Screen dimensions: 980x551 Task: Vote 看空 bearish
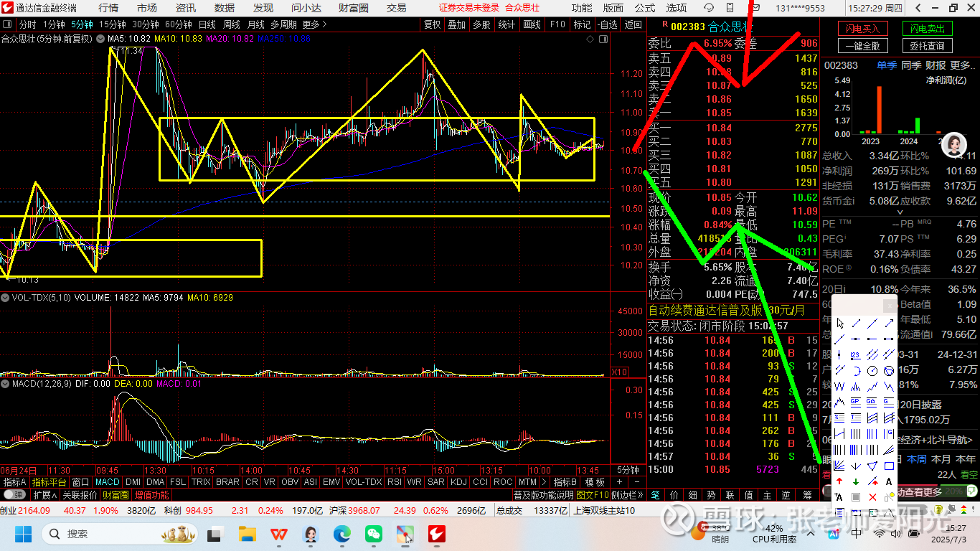(x=969, y=475)
